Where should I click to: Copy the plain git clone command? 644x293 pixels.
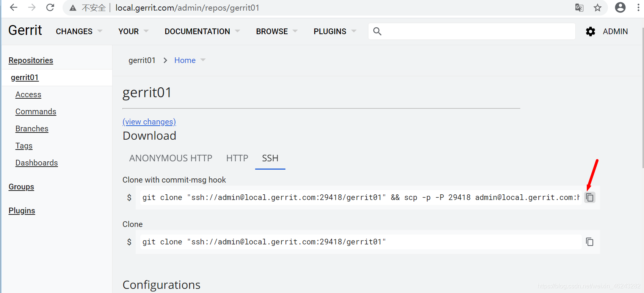590,242
